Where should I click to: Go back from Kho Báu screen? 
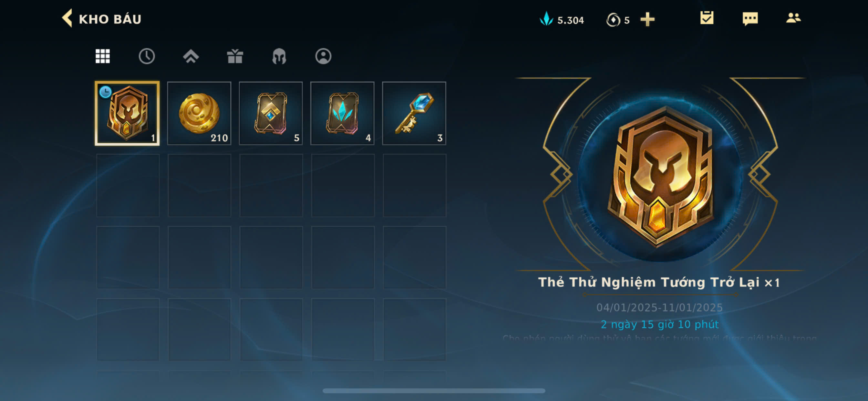click(67, 18)
